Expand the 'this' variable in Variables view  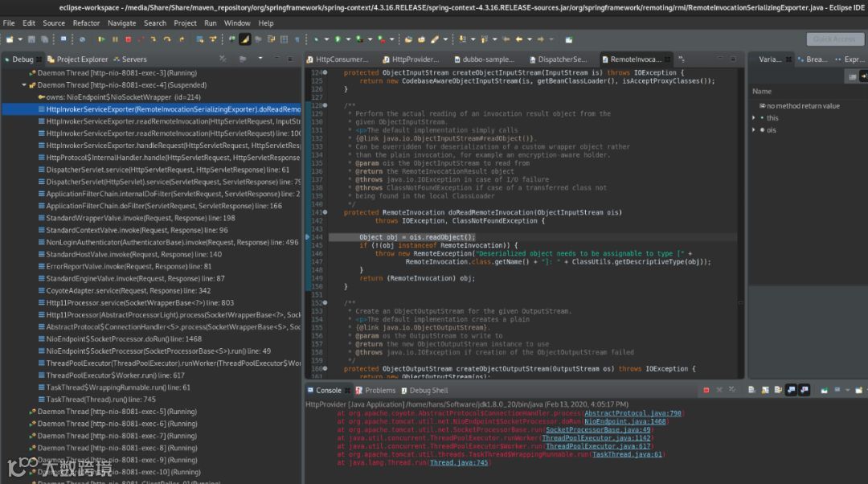click(753, 118)
